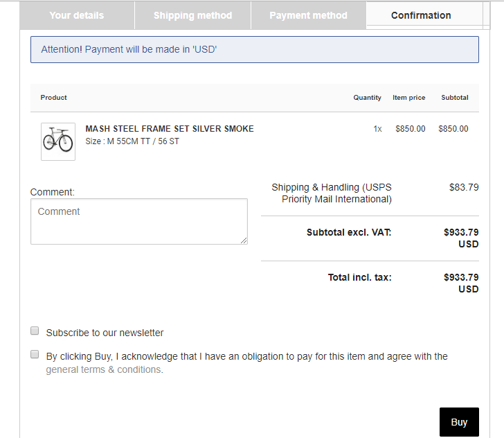This screenshot has height=438, width=504.
Task: Click the Total incl. tax label
Action: (x=360, y=277)
